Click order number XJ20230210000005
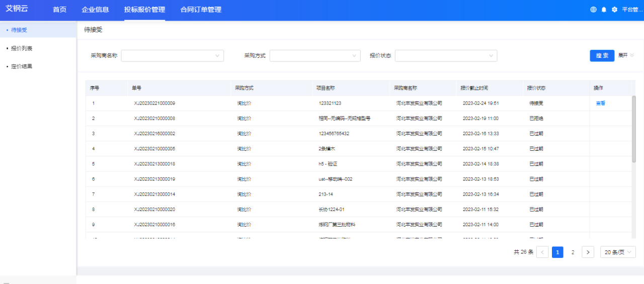Viewport: 644px width, 284px height. coord(154,149)
